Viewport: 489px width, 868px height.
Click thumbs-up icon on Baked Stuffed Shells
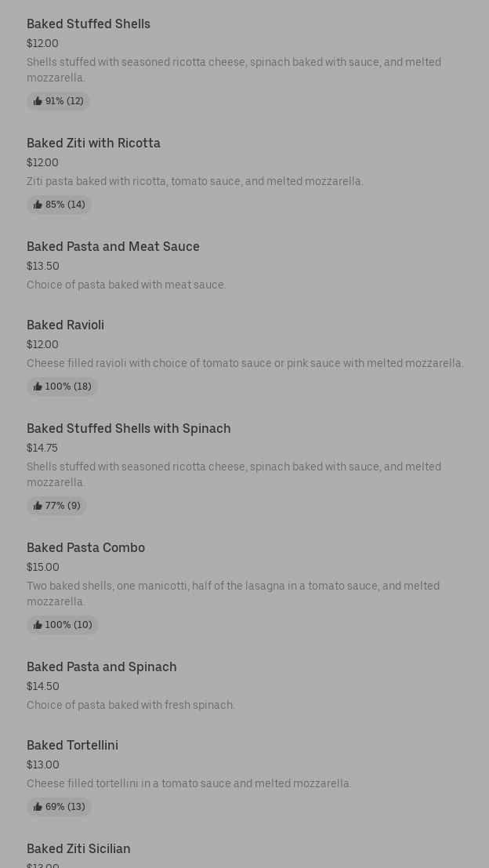[38, 101]
